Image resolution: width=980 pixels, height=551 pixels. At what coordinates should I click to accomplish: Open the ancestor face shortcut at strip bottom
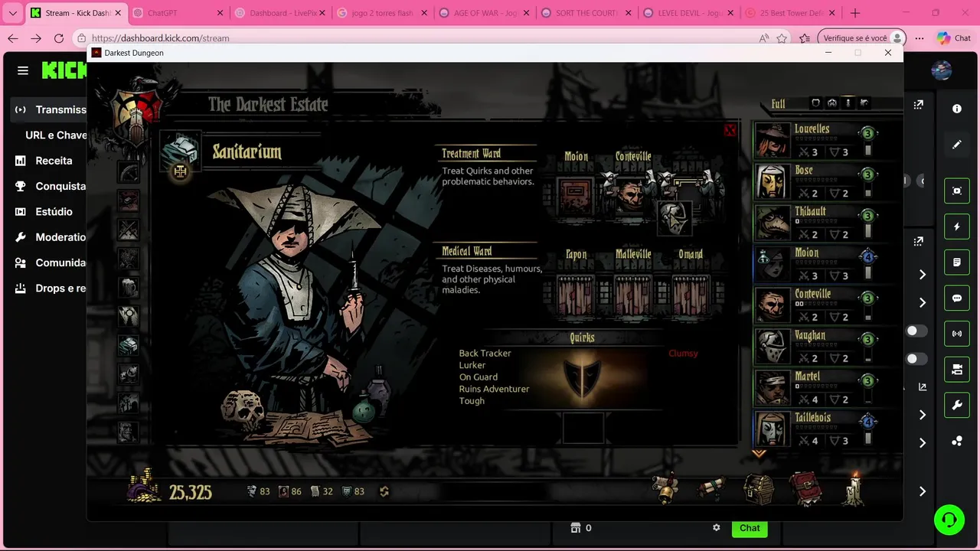(x=129, y=432)
